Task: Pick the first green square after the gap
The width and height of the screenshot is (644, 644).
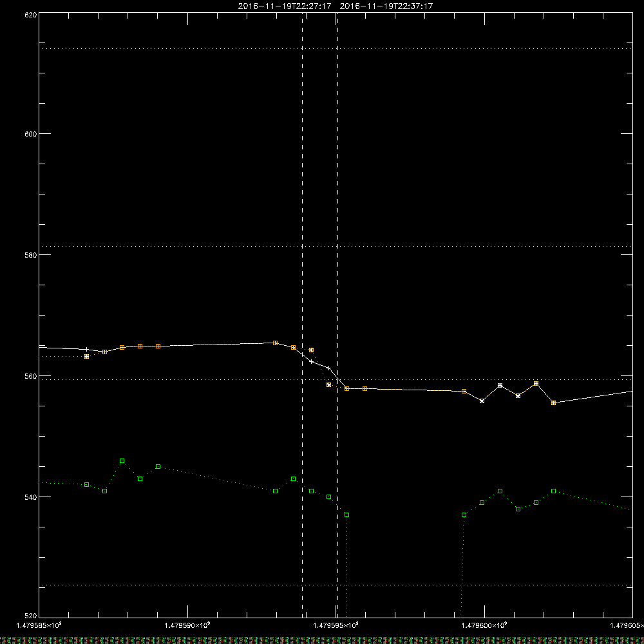Action: click(464, 515)
